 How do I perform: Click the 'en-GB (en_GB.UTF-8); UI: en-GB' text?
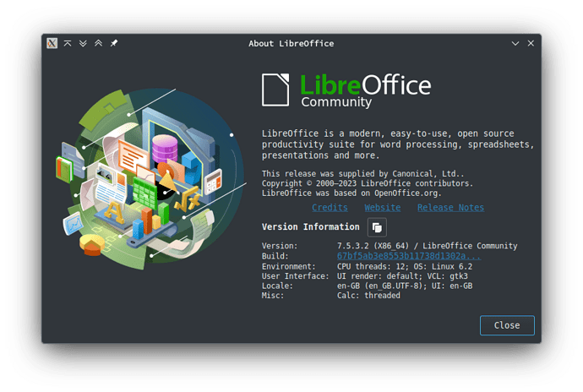pyautogui.click(x=405, y=286)
